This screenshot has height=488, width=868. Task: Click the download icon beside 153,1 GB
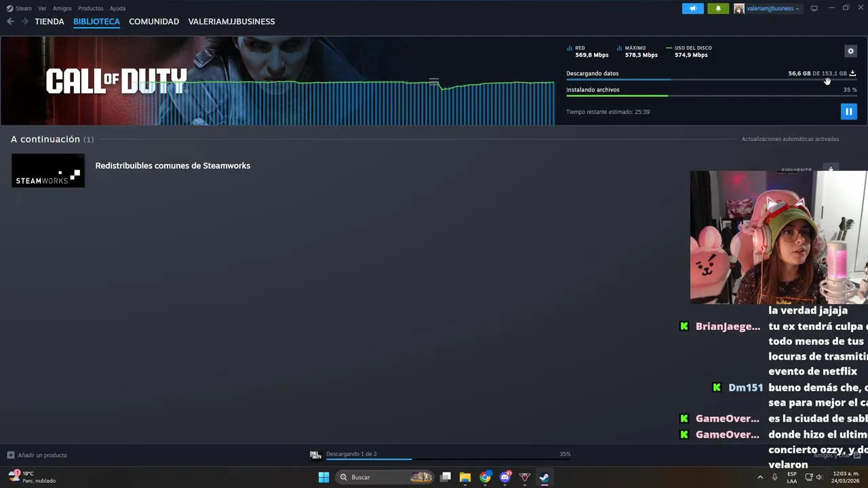[852, 73]
